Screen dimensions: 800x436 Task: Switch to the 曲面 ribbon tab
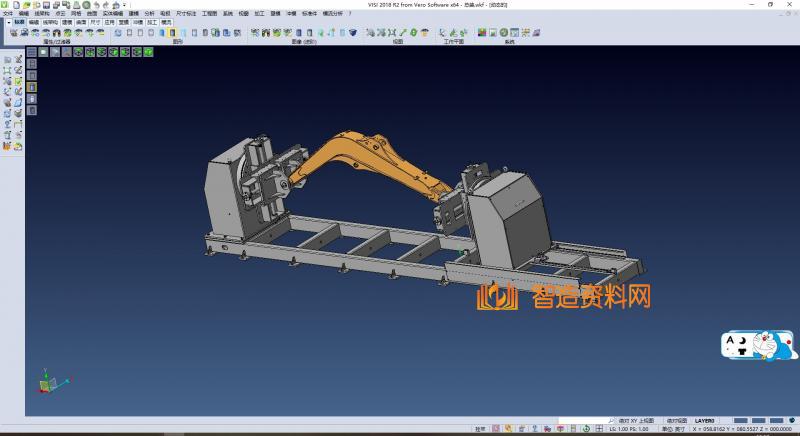pos(80,21)
